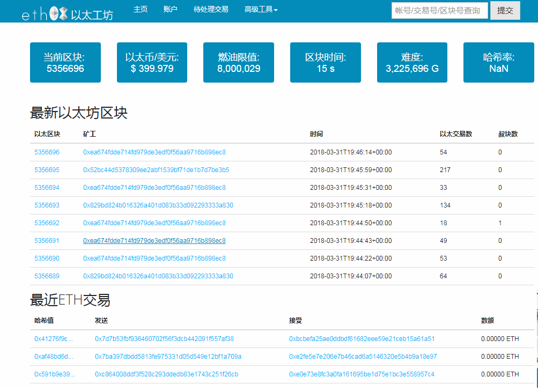
Task: Open block 5356689 link
Action: 47,276
